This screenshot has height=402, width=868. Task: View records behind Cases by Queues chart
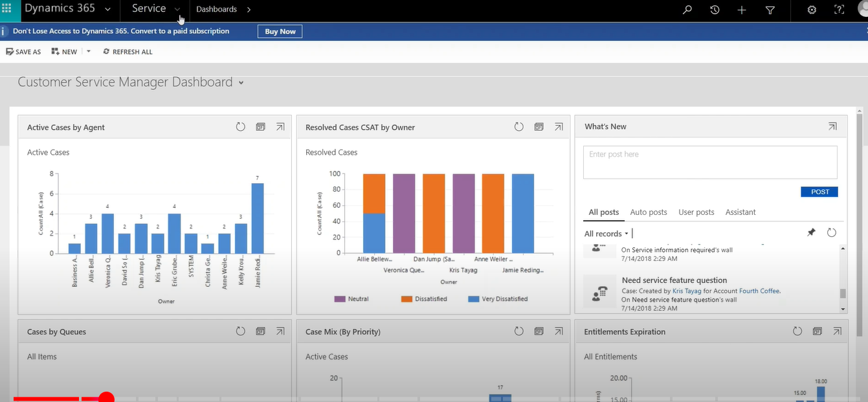click(260, 331)
